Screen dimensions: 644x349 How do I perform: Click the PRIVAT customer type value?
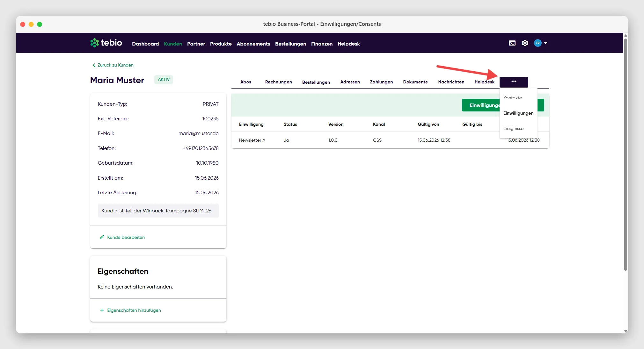tap(210, 104)
